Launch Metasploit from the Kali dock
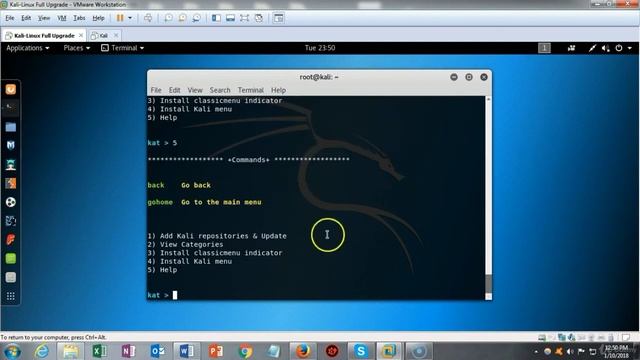Screen dimensions: 640x360 tap(11, 145)
